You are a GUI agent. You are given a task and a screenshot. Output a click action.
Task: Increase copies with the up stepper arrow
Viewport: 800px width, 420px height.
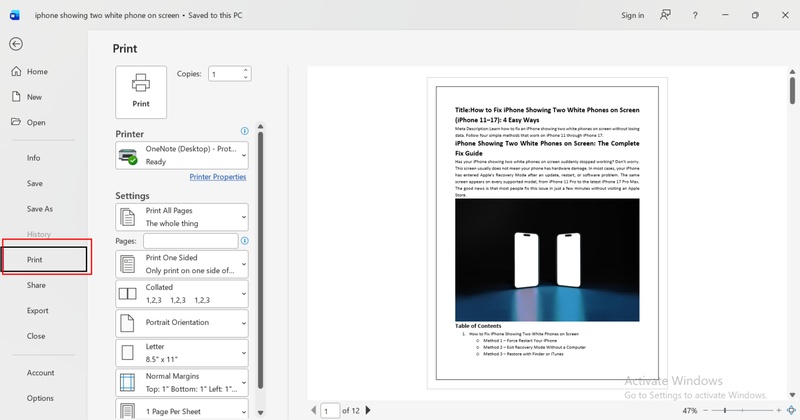click(245, 70)
